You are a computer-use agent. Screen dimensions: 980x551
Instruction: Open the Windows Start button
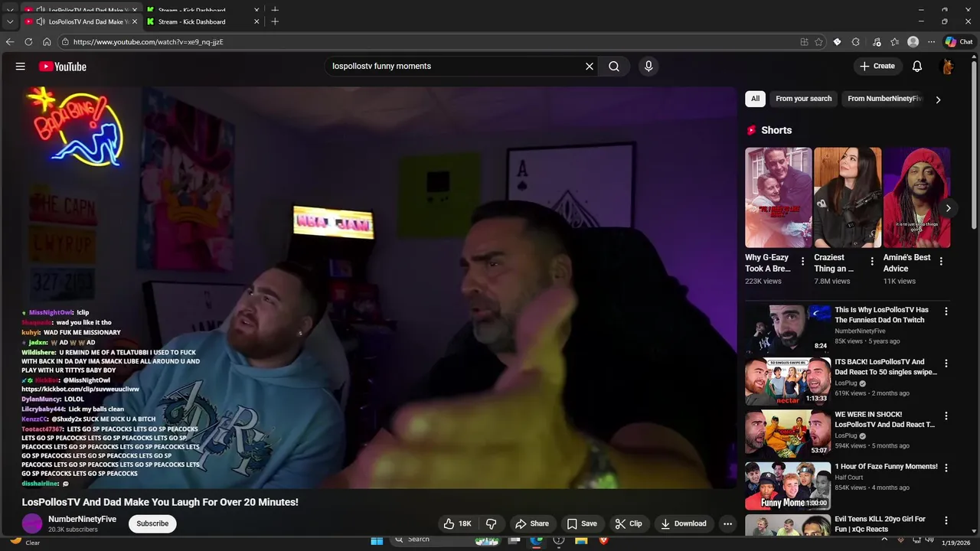[377, 540]
